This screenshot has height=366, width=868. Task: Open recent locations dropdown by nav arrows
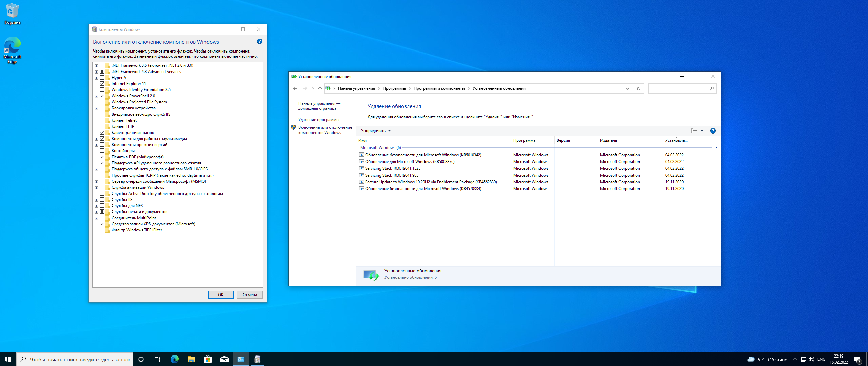(313, 88)
